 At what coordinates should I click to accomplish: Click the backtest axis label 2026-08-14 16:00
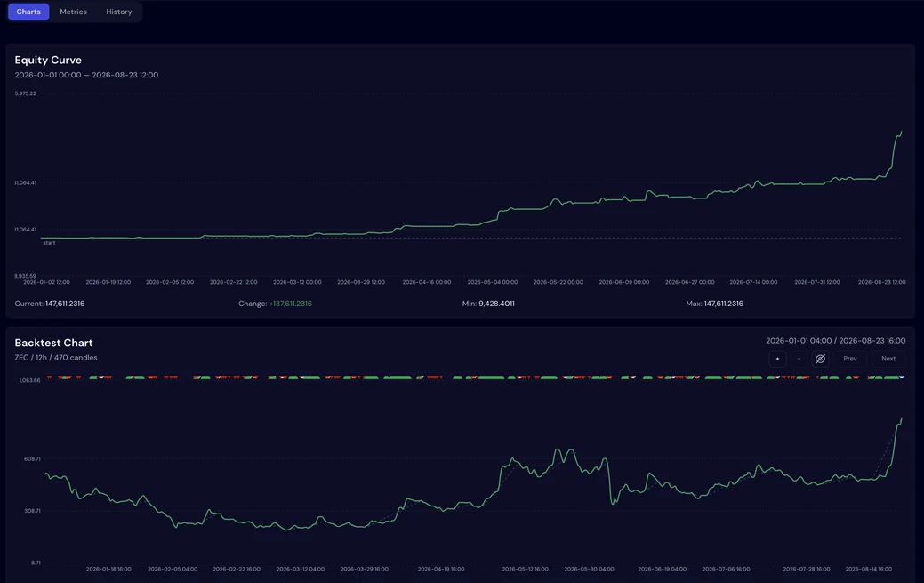tap(869, 569)
